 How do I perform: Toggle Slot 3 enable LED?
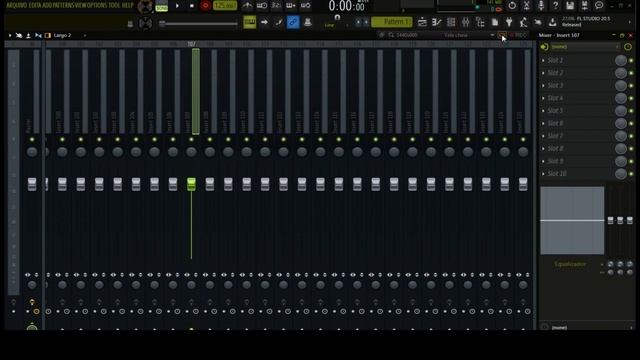coord(631,86)
